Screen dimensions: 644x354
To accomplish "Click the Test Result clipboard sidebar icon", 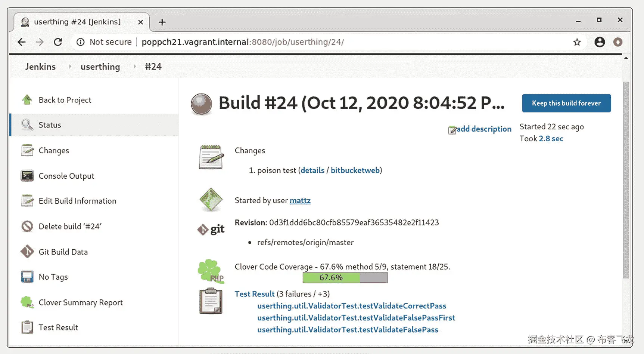I will coord(27,327).
